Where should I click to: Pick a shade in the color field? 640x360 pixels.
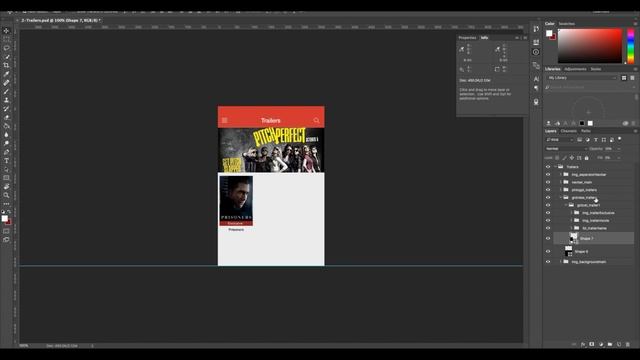(590, 45)
